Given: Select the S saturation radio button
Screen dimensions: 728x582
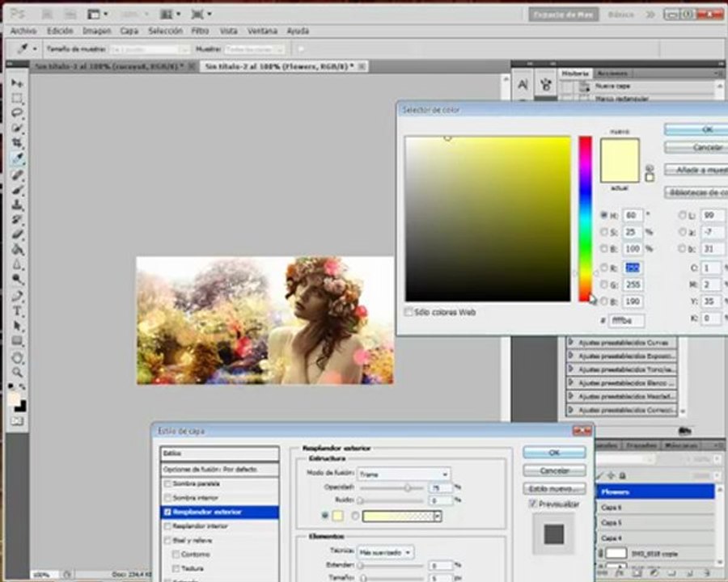Looking at the screenshot, I should (x=604, y=232).
